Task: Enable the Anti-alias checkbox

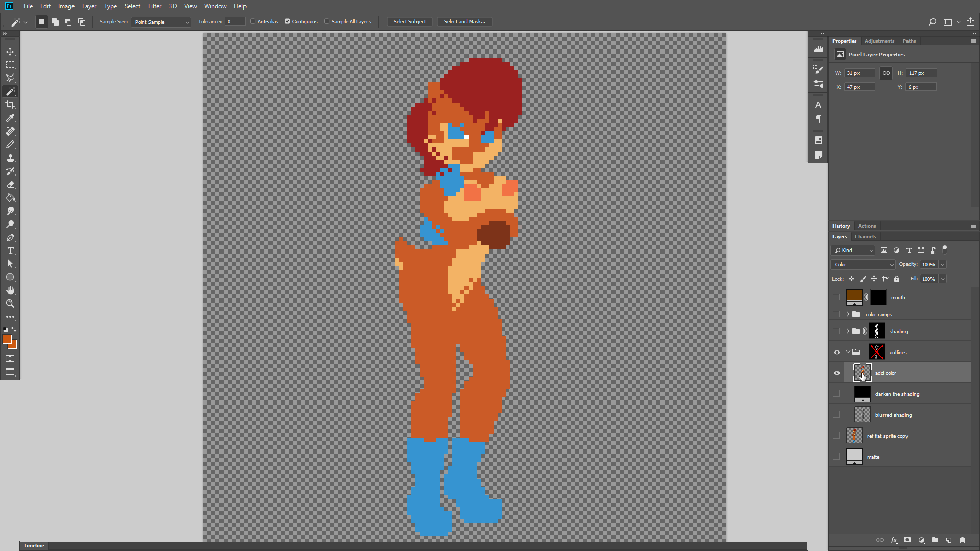Action: point(253,21)
